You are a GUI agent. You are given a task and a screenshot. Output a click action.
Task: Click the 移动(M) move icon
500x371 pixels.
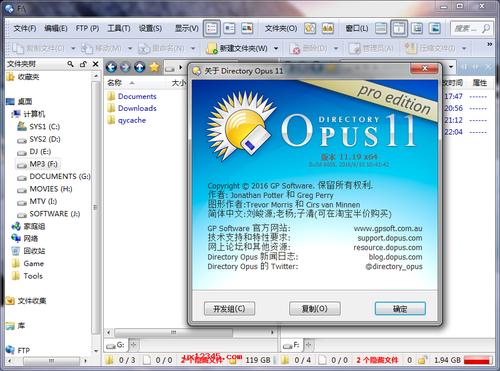[87, 49]
